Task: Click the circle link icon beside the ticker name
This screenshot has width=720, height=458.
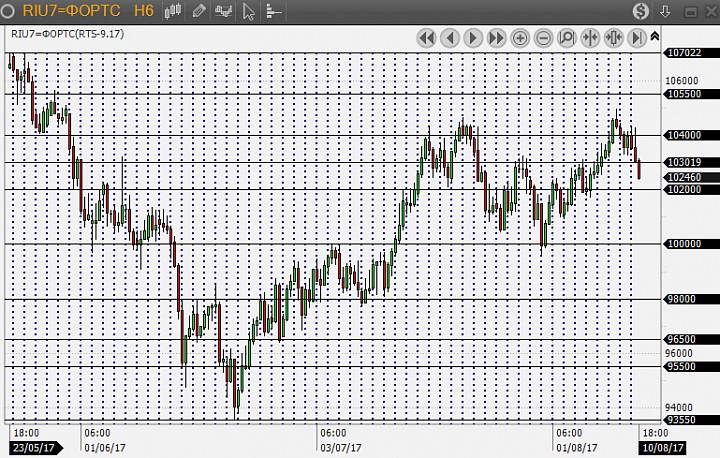Action: point(7,11)
